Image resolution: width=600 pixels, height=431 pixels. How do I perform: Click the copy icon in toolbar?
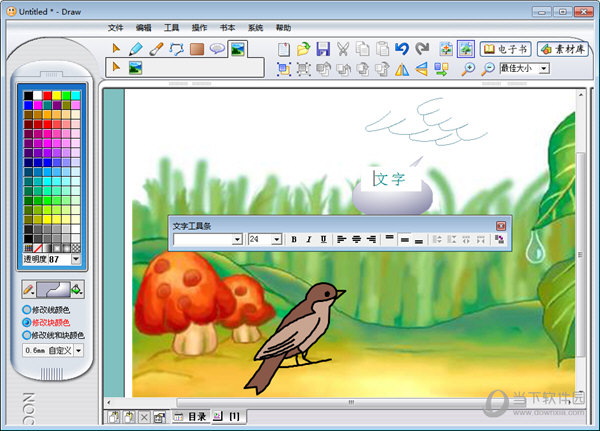[x=362, y=49]
